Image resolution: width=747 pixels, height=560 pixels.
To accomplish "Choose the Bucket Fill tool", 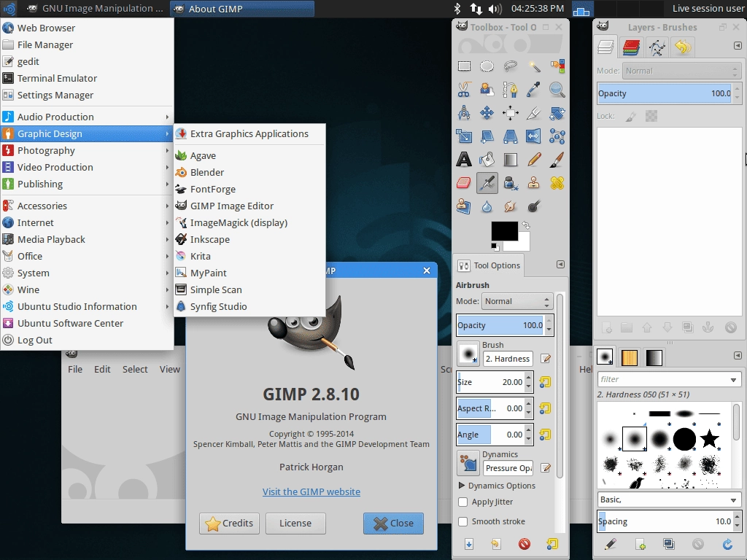I will (487, 160).
